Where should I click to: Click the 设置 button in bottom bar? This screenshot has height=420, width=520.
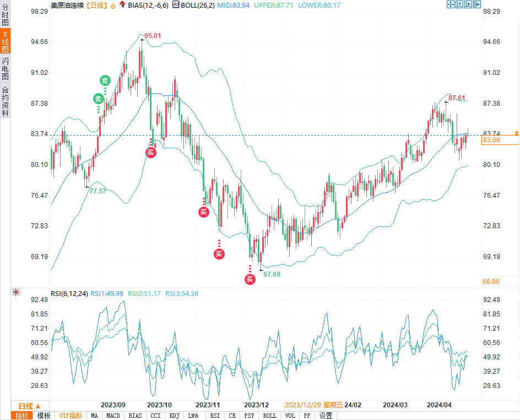pyautogui.click(x=326, y=416)
